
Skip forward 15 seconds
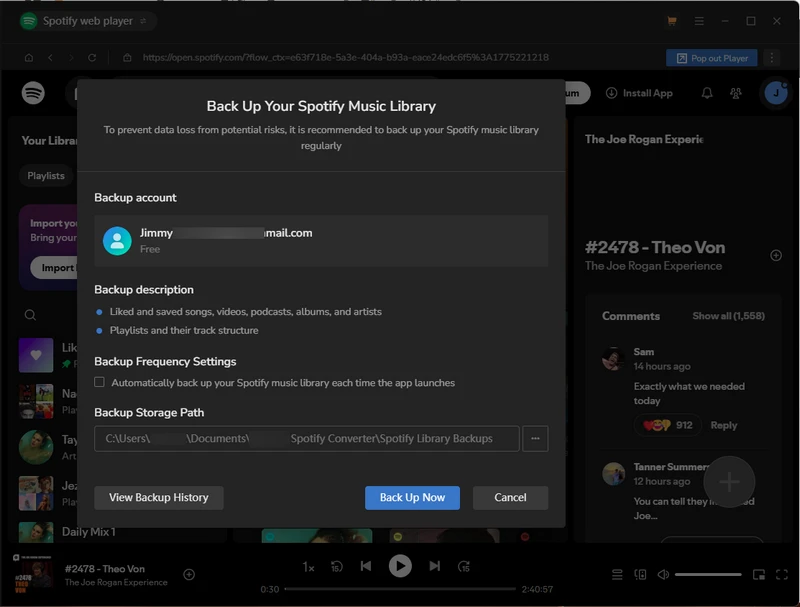(x=464, y=566)
